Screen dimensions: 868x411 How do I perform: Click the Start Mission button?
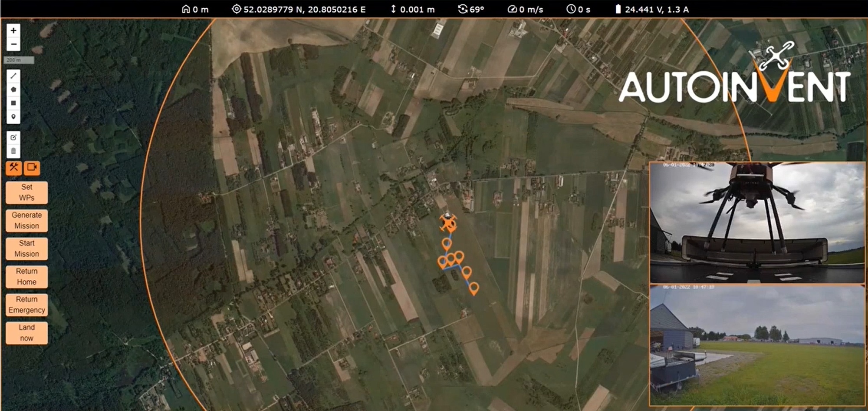point(26,249)
